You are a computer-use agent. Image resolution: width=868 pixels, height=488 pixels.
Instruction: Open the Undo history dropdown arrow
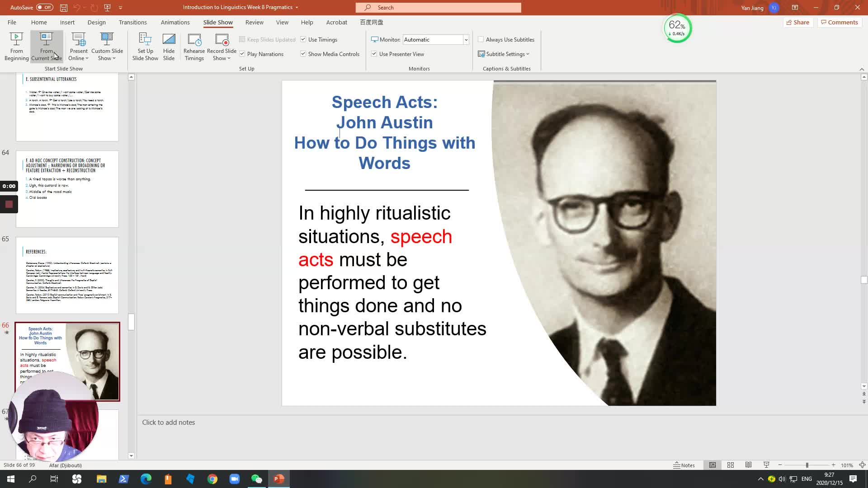(x=84, y=8)
